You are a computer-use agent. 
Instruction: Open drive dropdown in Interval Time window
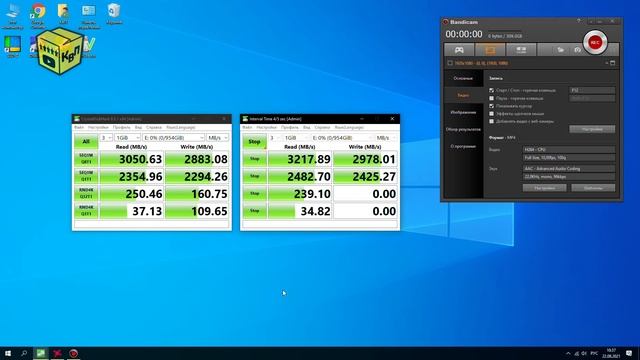click(x=342, y=138)
